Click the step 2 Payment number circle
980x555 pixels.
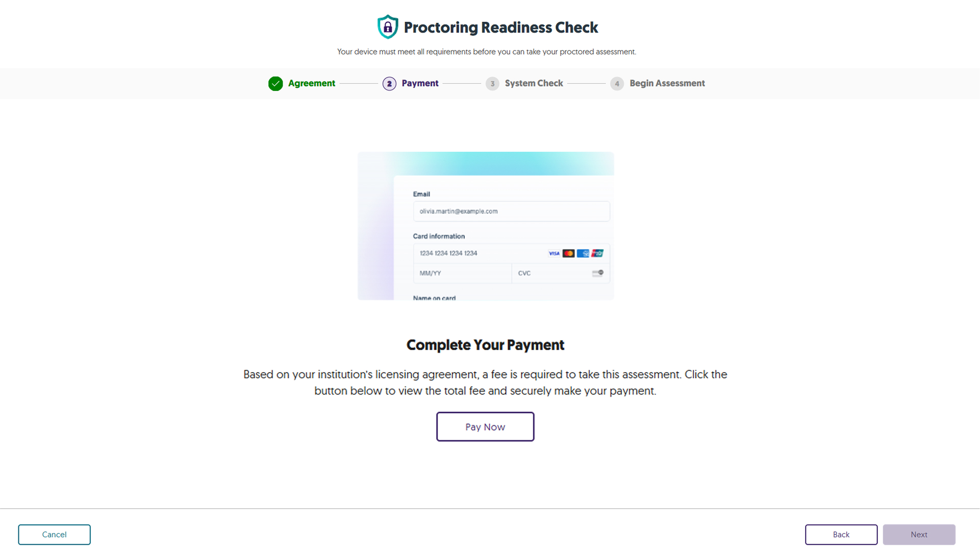coord(389,84)
